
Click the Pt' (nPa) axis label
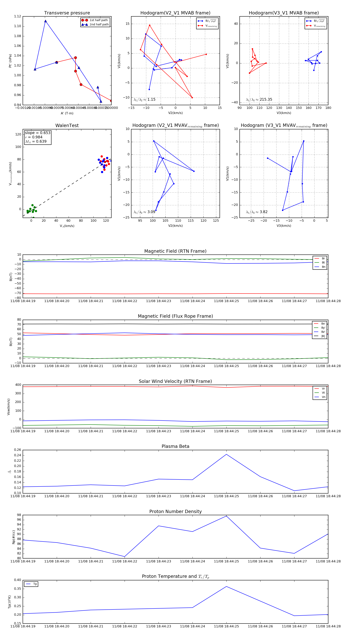(x=10, y=61)
